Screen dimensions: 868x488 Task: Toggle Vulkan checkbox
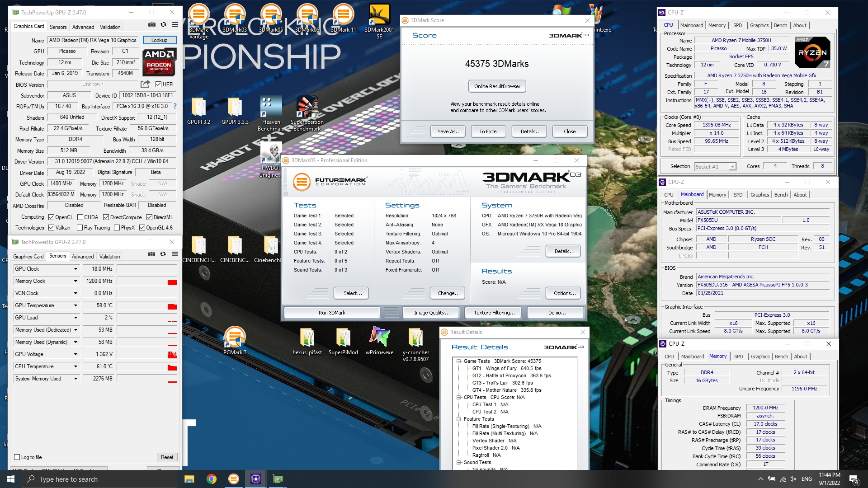52,228
